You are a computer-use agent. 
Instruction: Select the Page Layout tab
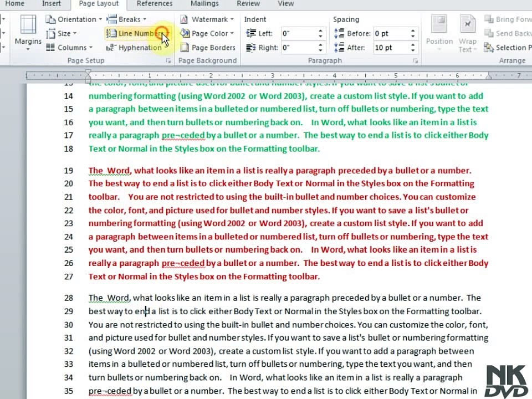tap(99, 4)
